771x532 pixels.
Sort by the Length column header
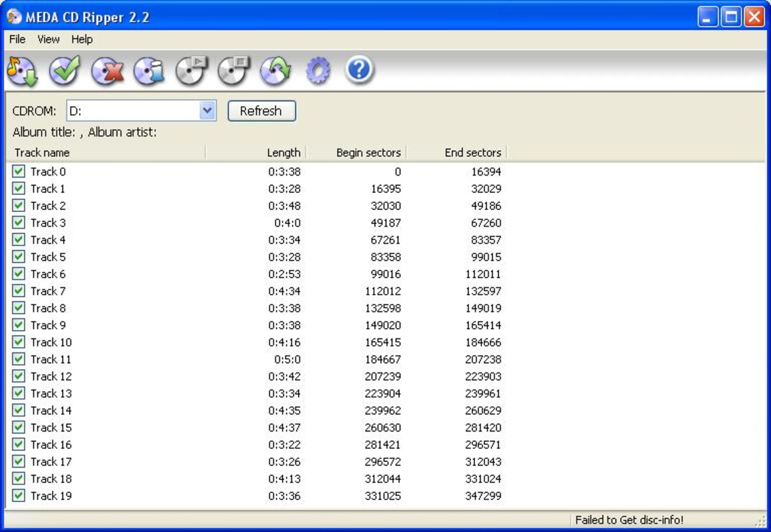[255, 152]
